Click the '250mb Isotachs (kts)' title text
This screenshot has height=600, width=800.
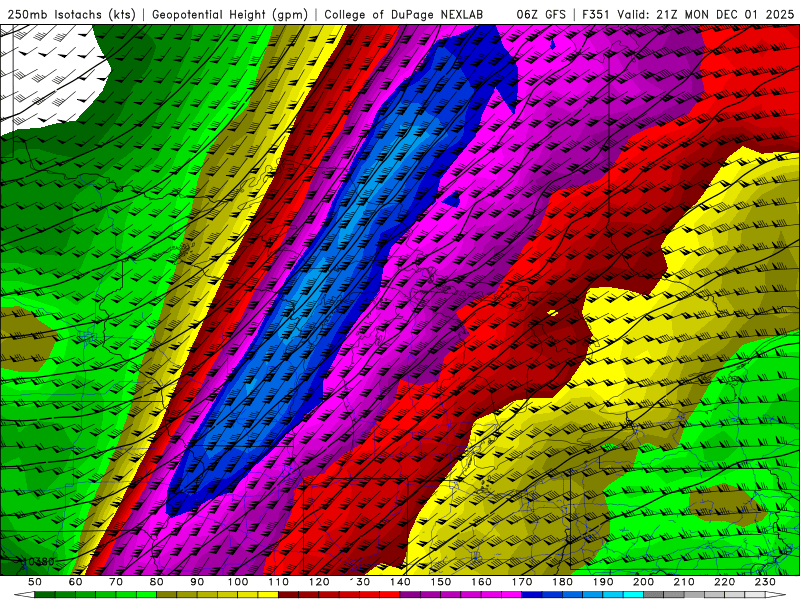(71, 15)
